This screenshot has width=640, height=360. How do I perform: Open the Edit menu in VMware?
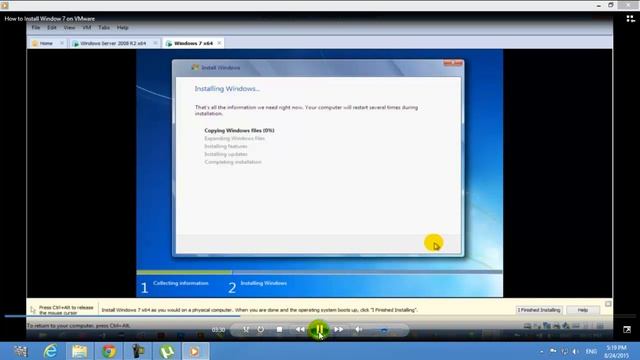(x=51, y=28)
